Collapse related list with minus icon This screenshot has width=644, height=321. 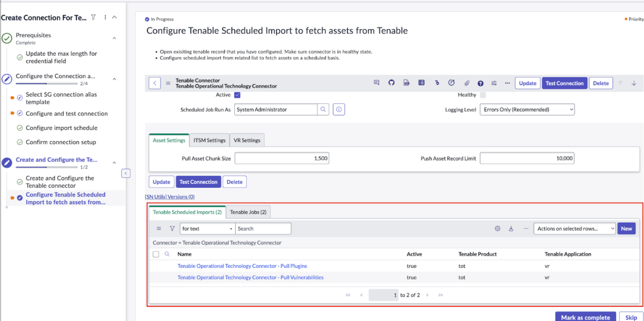pos(526,228)
